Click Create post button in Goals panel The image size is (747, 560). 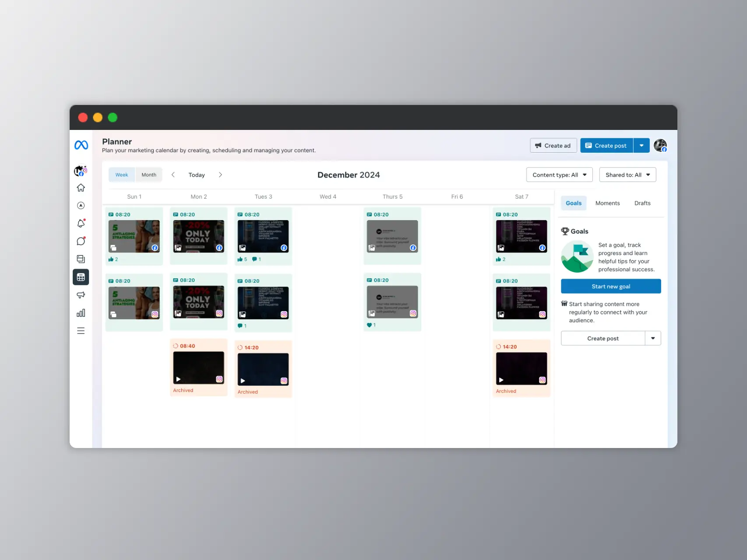tap(603, 338)
